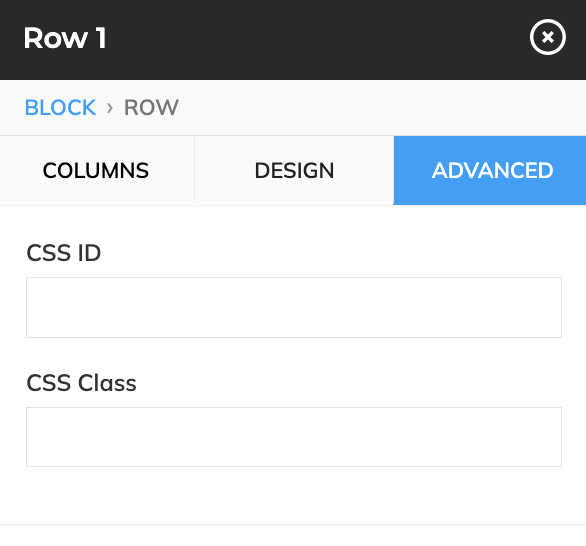
Task: Place cursor in the first CSS field
Action: click(x=294, y=308)
